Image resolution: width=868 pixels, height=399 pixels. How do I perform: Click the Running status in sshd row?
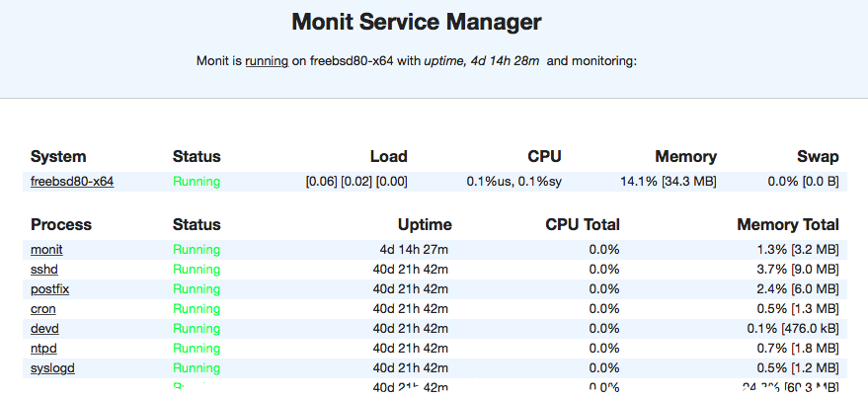[197, 269]
